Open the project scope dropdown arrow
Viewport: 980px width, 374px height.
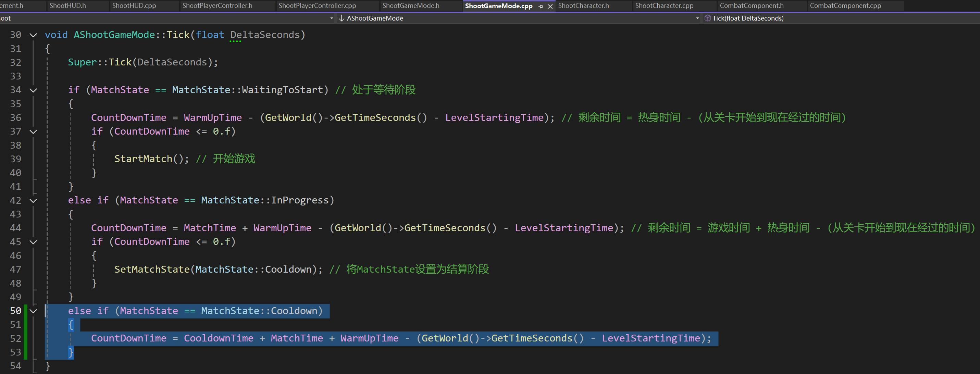[x=331, y=18]
